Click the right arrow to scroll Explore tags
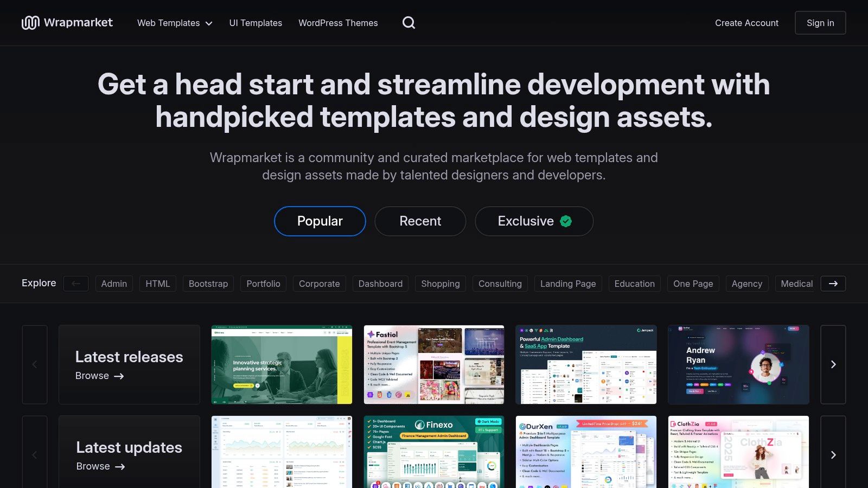This screenshot has width=868, height=488. point(833,284)
